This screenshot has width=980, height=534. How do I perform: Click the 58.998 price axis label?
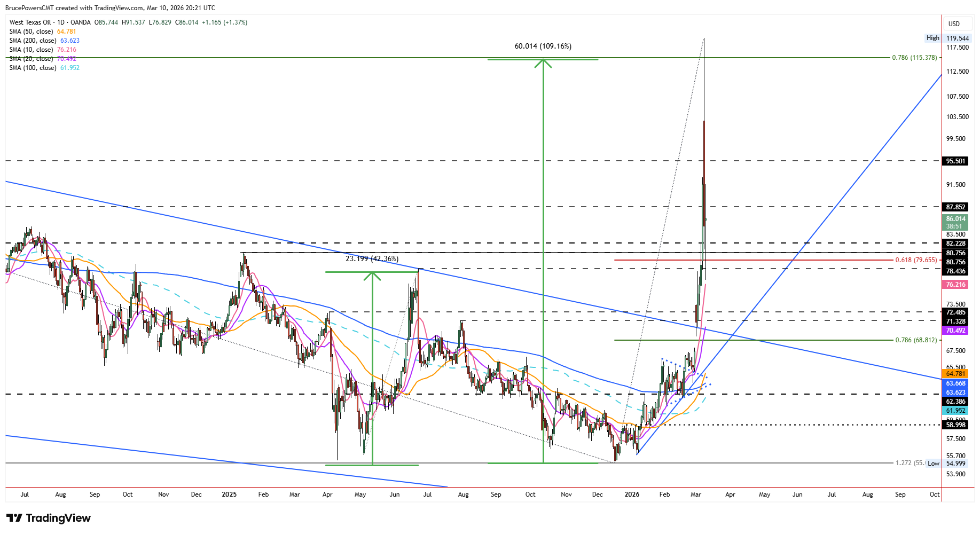[x=955, y=425]
